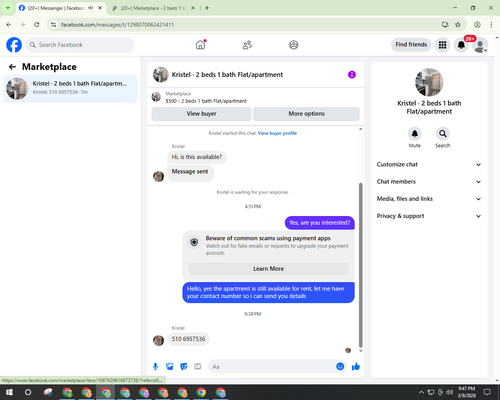Go back using the Marketplace back arrow

click(x=12, y=67)
